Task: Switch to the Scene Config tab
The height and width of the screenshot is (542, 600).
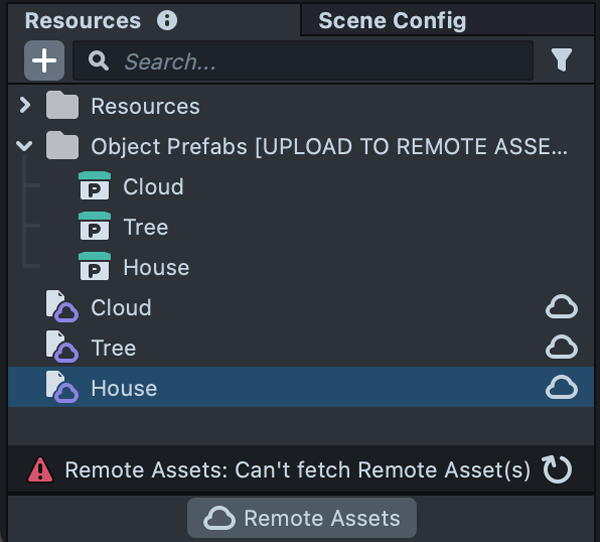Action: [392, 20]
